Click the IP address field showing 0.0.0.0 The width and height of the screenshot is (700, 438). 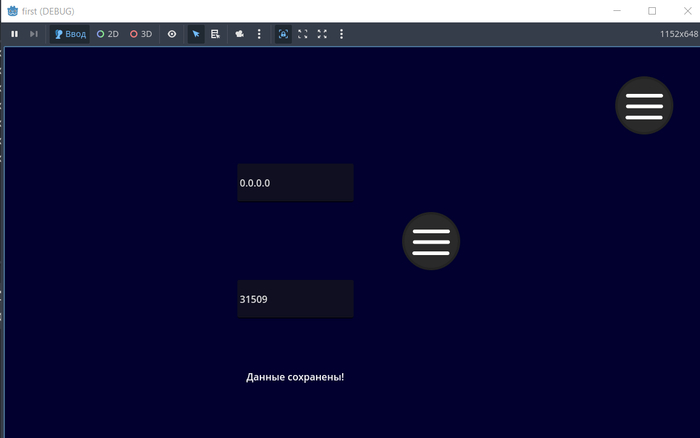click(x=295, y=183)
